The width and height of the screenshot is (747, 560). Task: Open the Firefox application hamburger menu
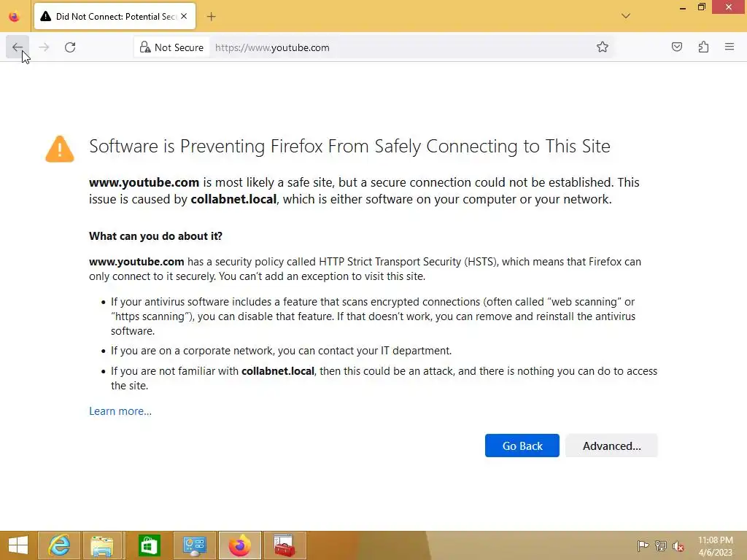tap(729, 47)
